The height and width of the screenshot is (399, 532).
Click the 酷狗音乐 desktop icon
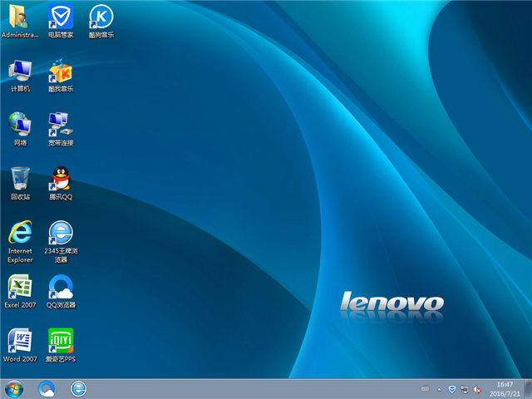point(101,17)
